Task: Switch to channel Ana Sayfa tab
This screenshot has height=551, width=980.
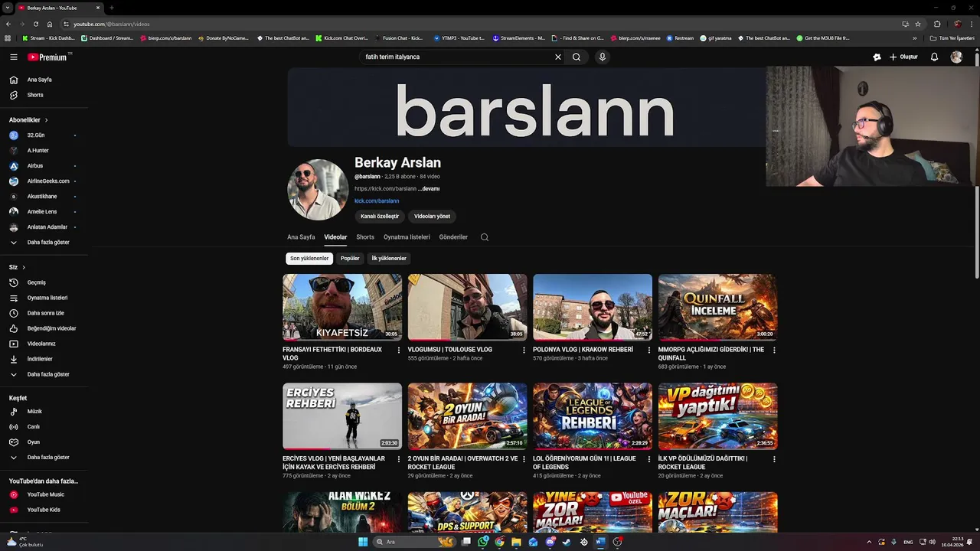Action: [x=301, y=237]
